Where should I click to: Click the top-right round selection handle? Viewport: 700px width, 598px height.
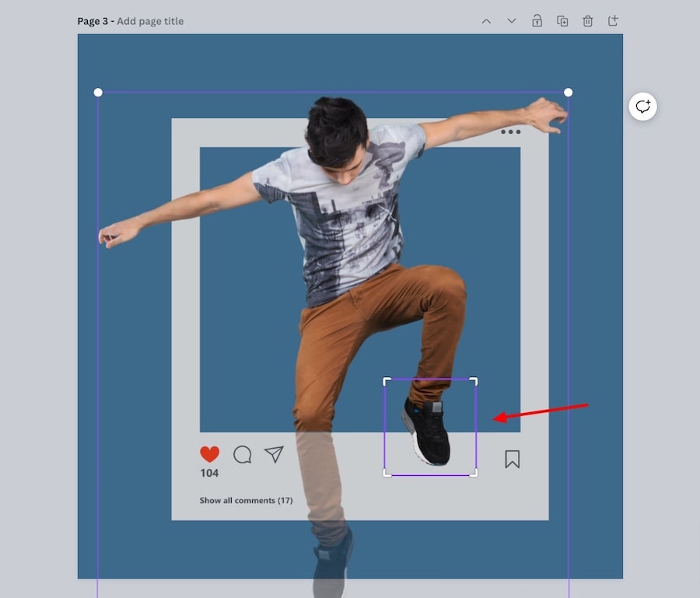coord(568,93)
